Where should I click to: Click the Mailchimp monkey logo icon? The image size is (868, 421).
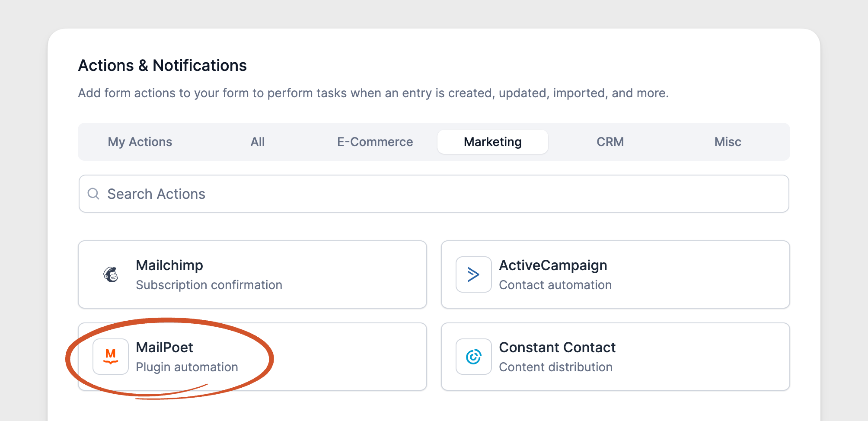click(111, 274)
